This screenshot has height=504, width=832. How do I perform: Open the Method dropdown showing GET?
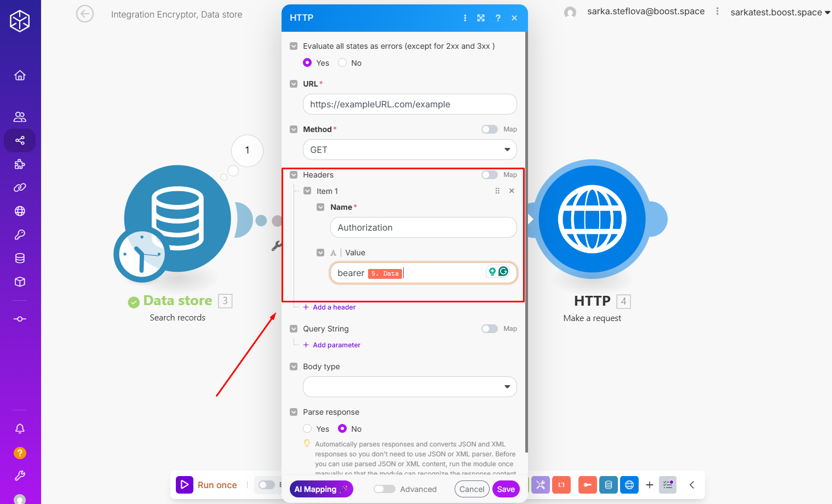(410, 150)
